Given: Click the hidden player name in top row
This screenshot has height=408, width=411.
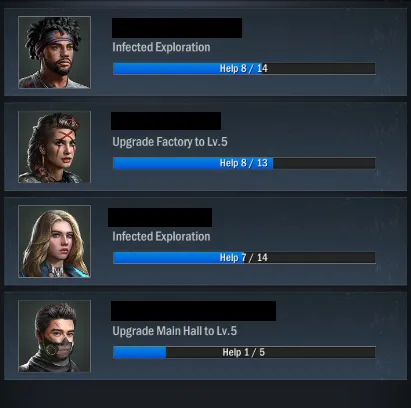Looking at the screenshot, I should [x=177, y=28].
